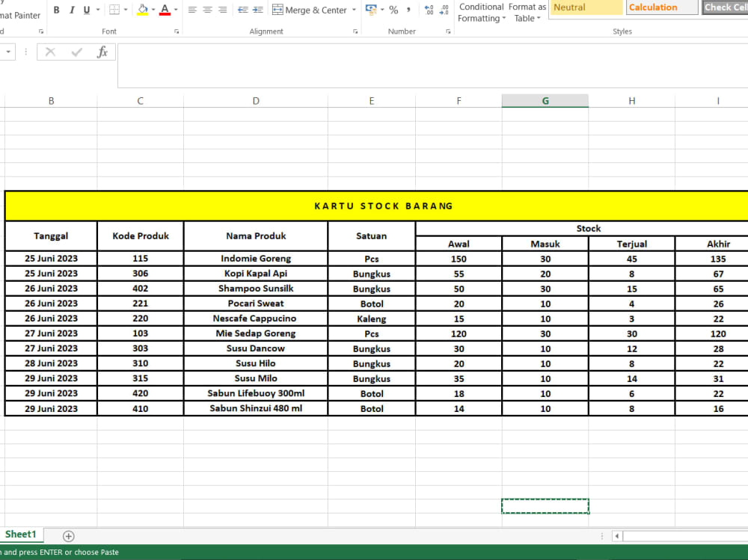Open Font settings dialog launcher
This screenshot has width=748, height=560.
click(x=177, y=31)
